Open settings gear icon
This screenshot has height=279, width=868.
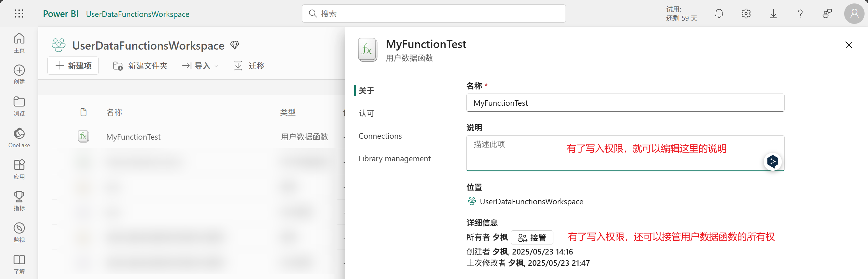(746, 13)
